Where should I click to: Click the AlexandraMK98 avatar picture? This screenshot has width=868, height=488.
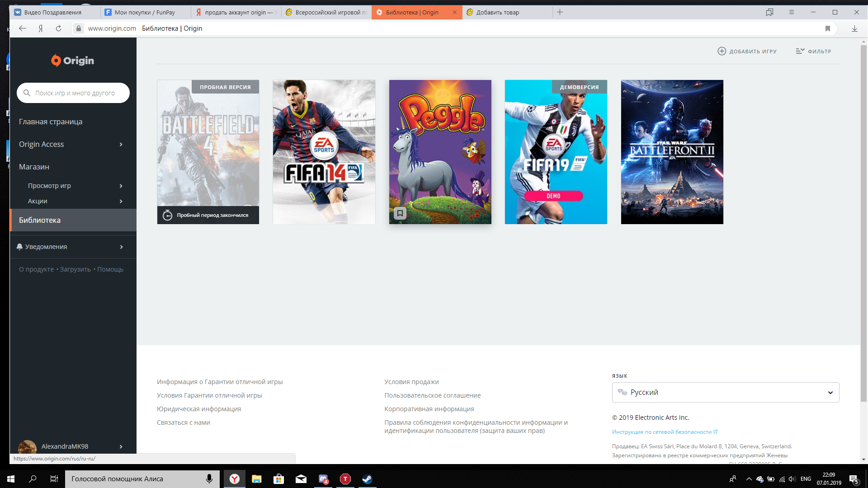pos(27,446)
